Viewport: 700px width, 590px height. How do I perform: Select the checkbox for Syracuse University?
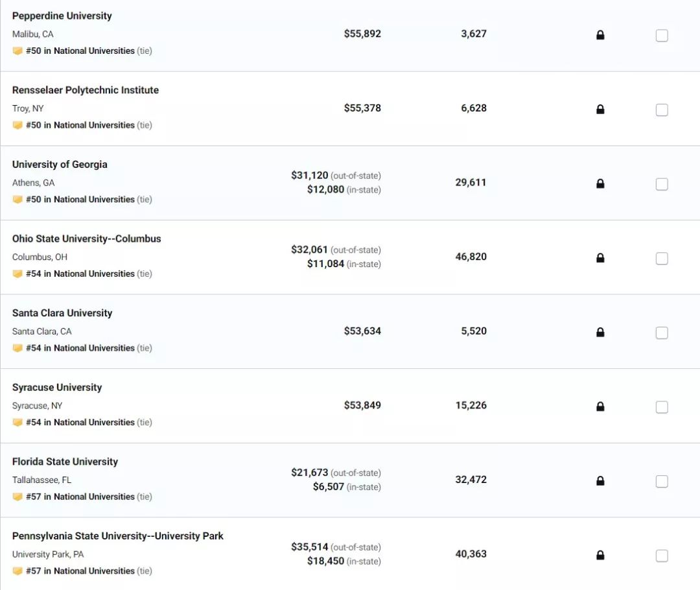pyautogui.click(x=662, y=407)
